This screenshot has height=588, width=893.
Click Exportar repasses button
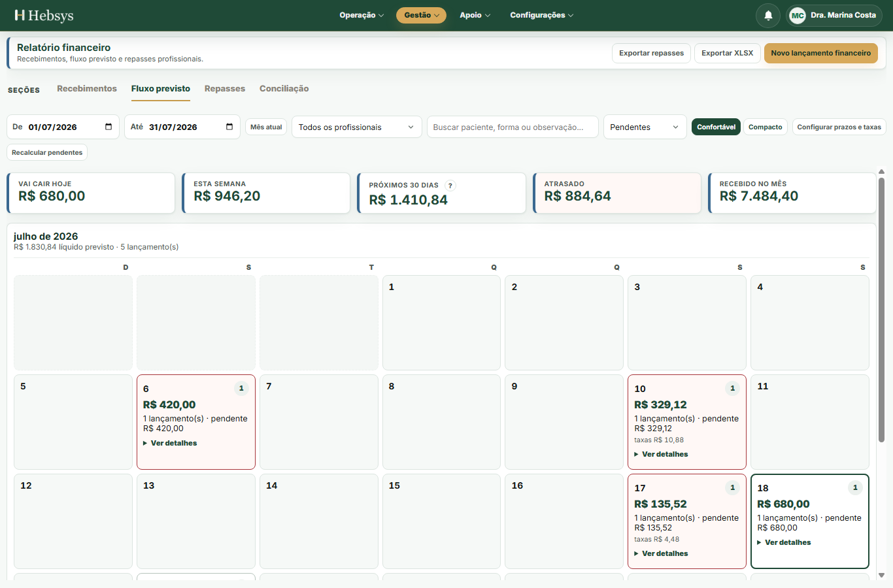click(652, 53)
